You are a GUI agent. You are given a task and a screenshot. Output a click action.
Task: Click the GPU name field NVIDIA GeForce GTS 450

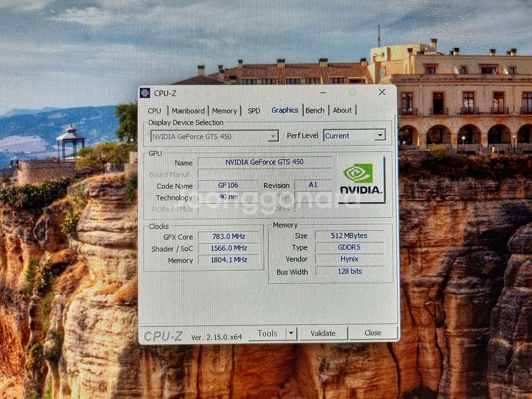click(x=264, y=162)
